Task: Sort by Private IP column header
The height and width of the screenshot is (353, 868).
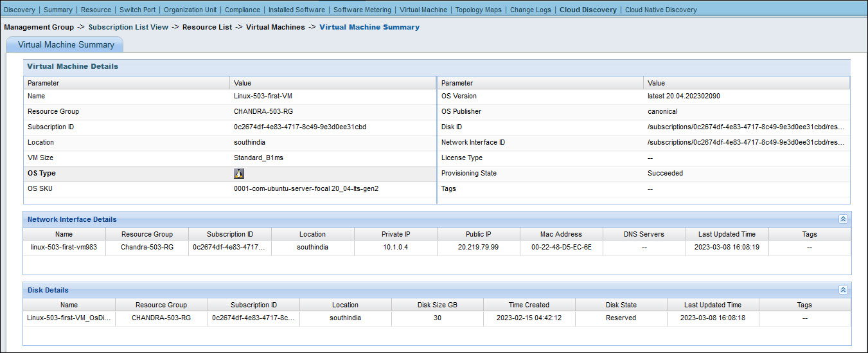Action: point(396,235)
